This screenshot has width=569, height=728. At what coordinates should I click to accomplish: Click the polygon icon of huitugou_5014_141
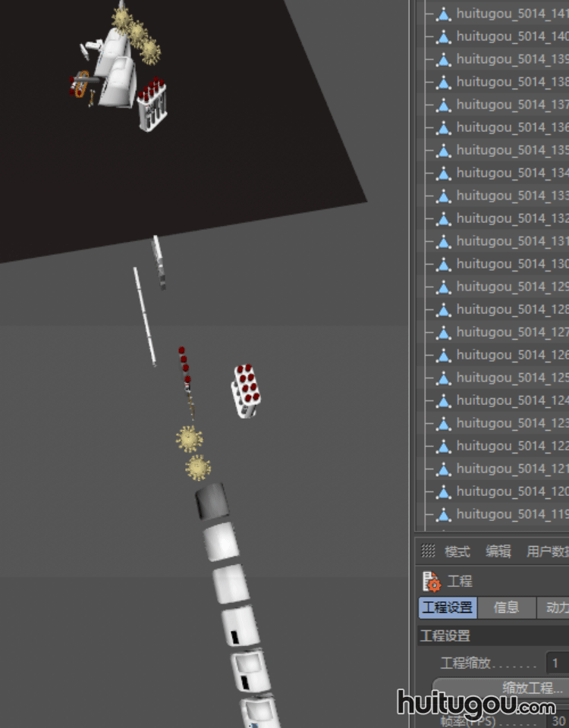click(x=444, y=14)
